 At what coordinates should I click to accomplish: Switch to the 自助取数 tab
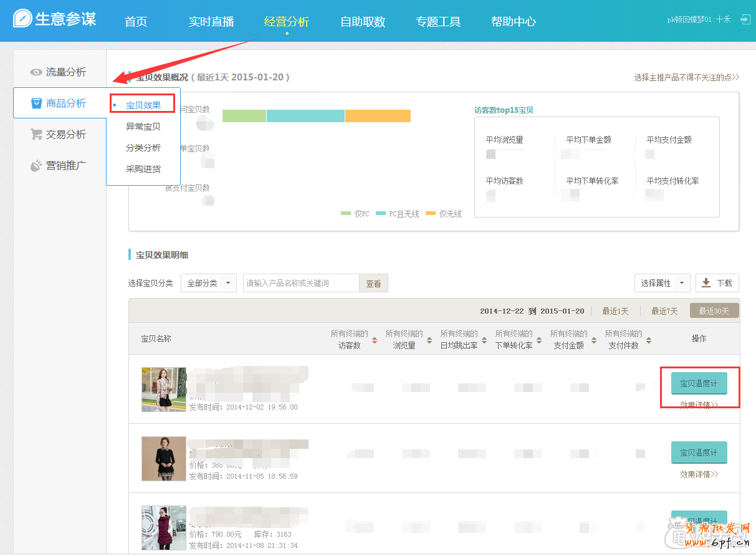[x=363, y=21]
